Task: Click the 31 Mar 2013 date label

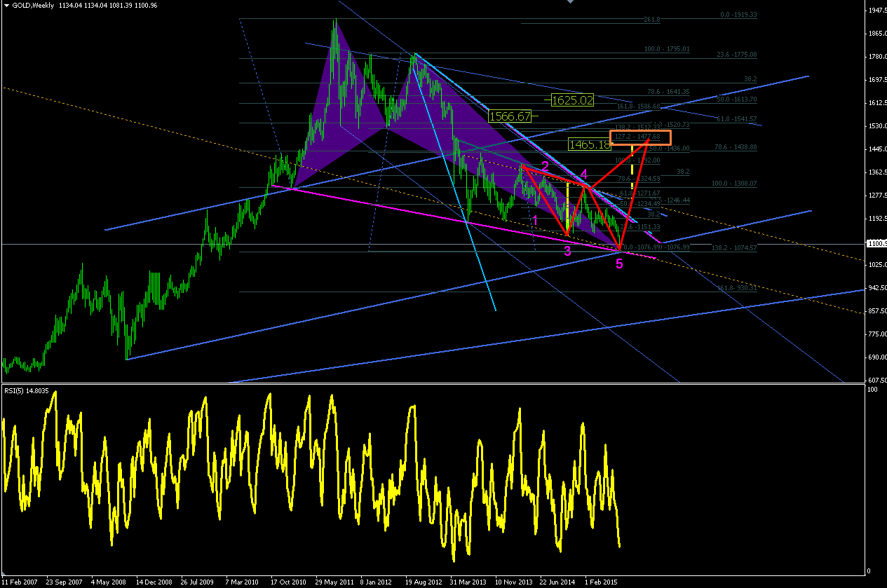Action: point(468,582)
